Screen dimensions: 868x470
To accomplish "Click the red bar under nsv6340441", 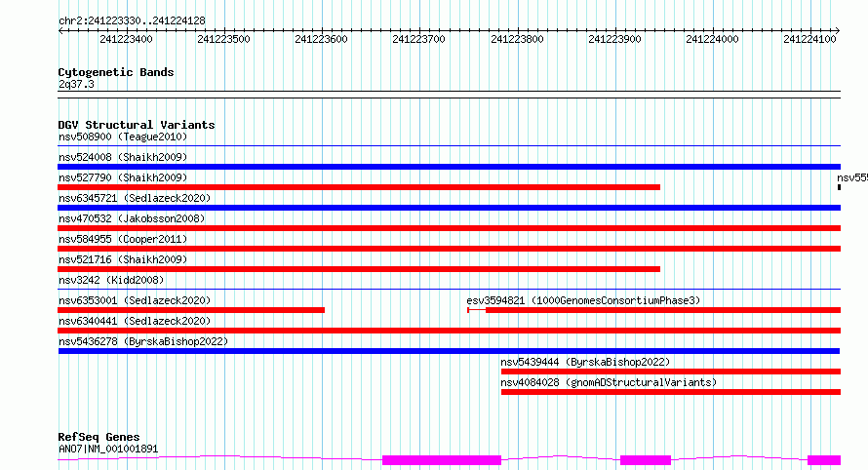I will click(449, 331).
